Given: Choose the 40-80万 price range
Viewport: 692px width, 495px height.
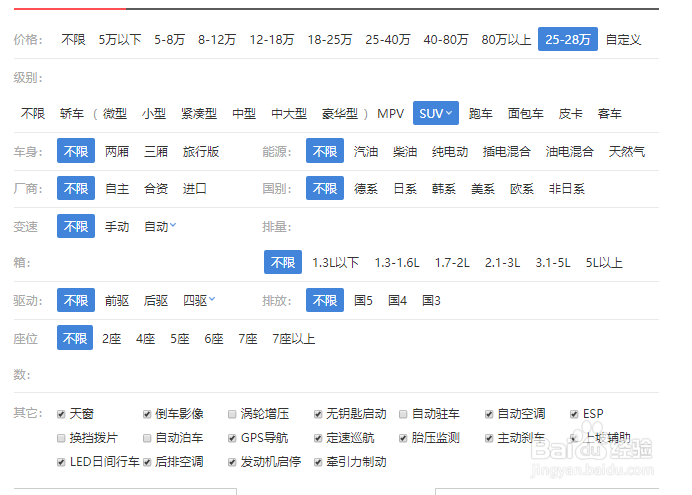Looking at the screenshot, I should 446,40.
